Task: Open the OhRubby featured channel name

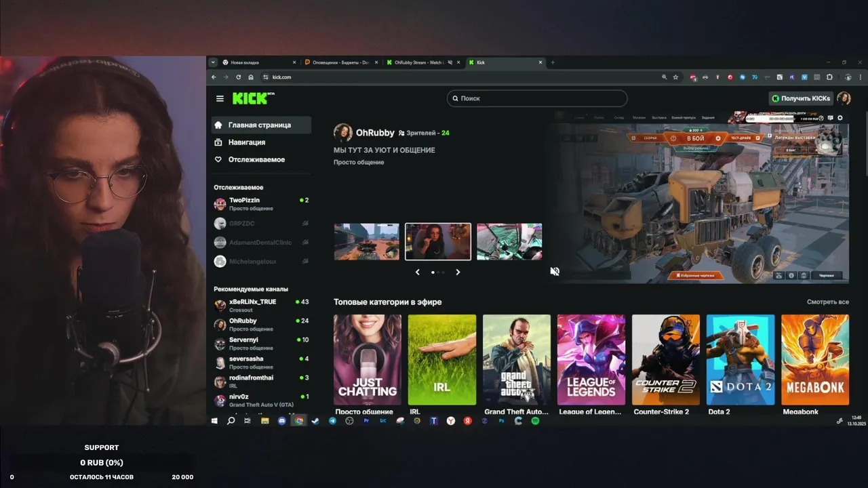Action: [x=375, y=133]
